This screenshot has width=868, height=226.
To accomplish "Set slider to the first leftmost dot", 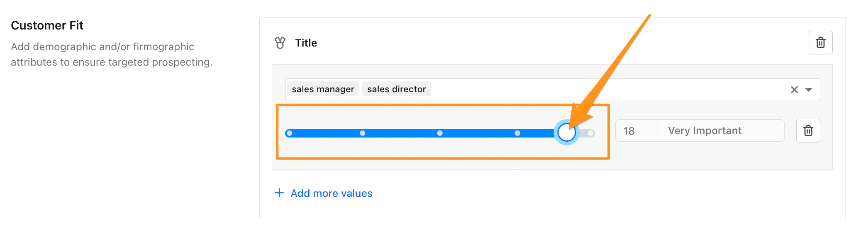I will [x=290, y=133].
